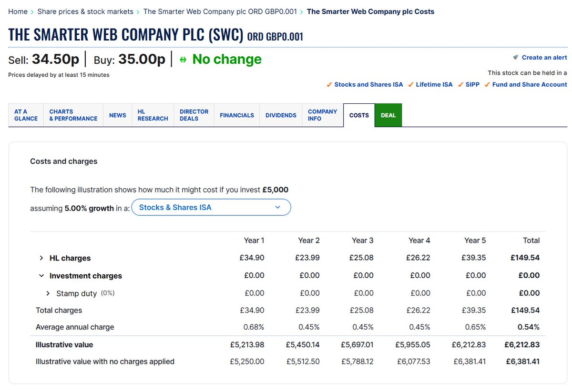View the Company Info tab
Image resolution: width=572 pixels, height=392 pixels.
click(323, 115)
